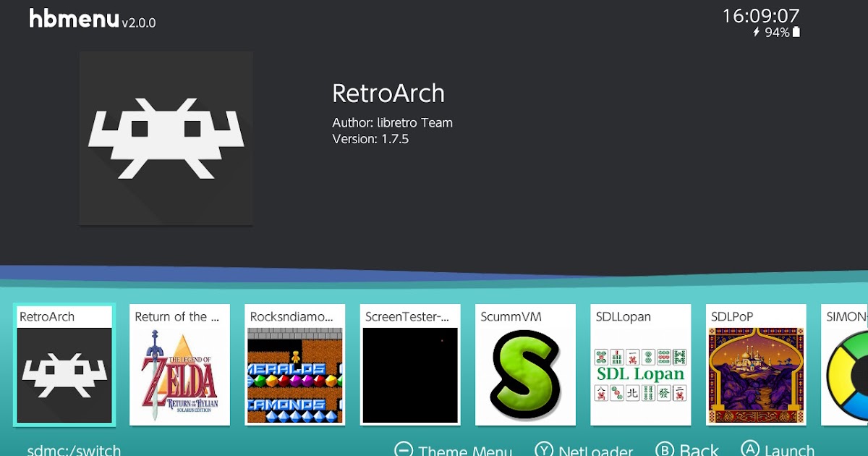The image size is (868, 456).
Task: Start NetLoader
Action: click(x=596, y=451)
